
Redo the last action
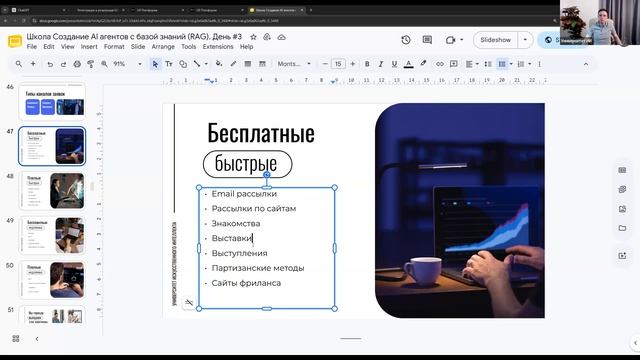pyautogui.click(x=63, y=64)
